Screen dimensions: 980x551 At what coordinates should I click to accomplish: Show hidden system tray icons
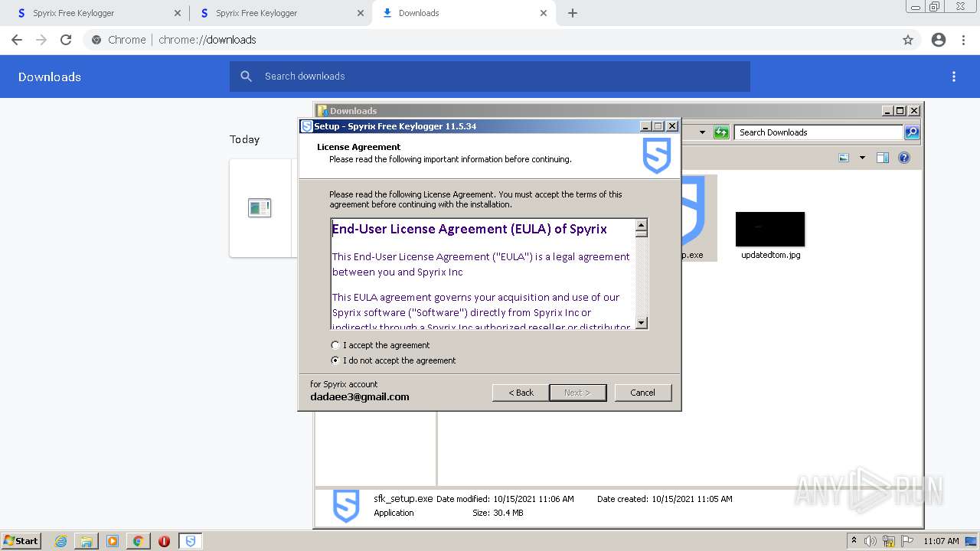(x=854, y=541)
